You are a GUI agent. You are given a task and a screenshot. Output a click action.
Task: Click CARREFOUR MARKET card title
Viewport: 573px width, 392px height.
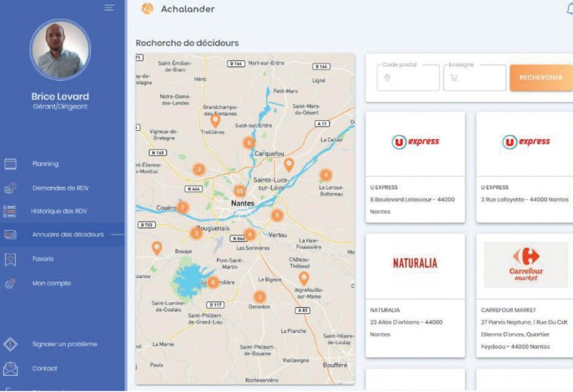click(x=509, y=310)
